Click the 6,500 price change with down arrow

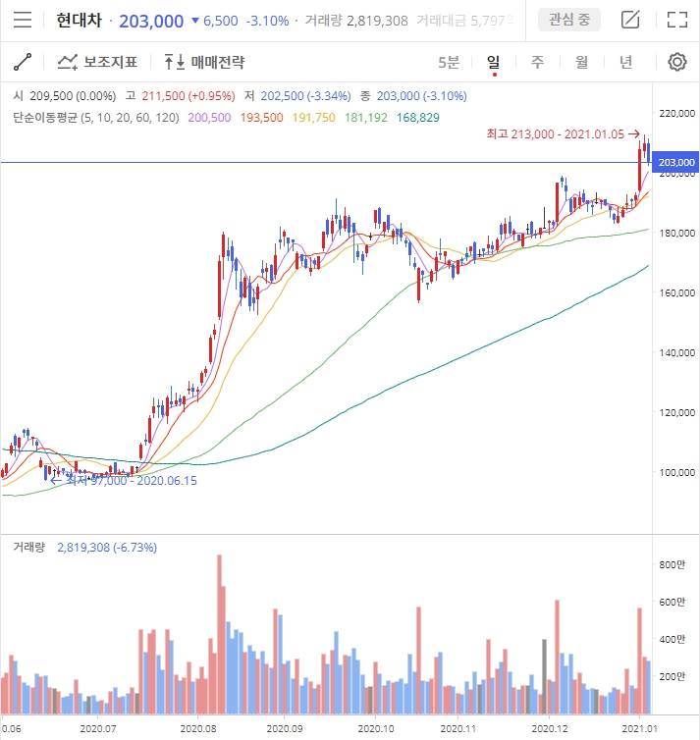coord(215,21)
